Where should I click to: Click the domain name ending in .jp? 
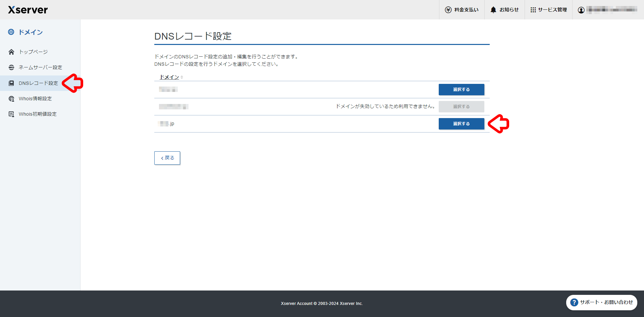click(166, 124)
